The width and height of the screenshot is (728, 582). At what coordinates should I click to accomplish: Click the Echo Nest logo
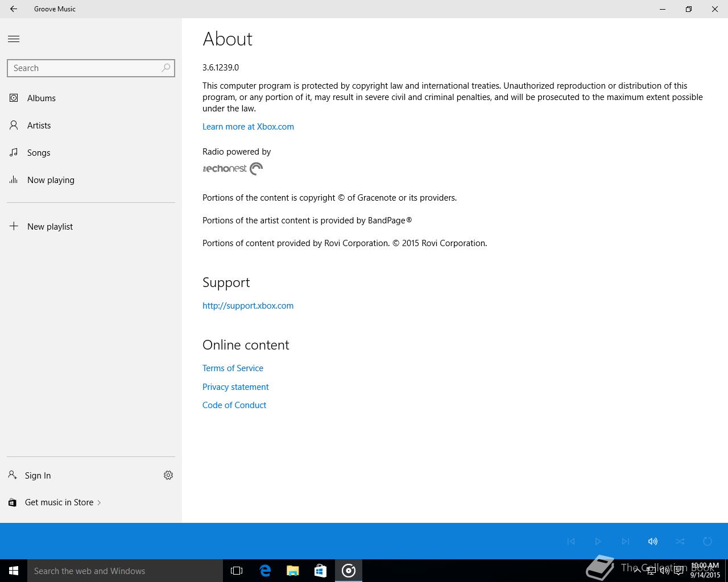(x=233, y=168)
